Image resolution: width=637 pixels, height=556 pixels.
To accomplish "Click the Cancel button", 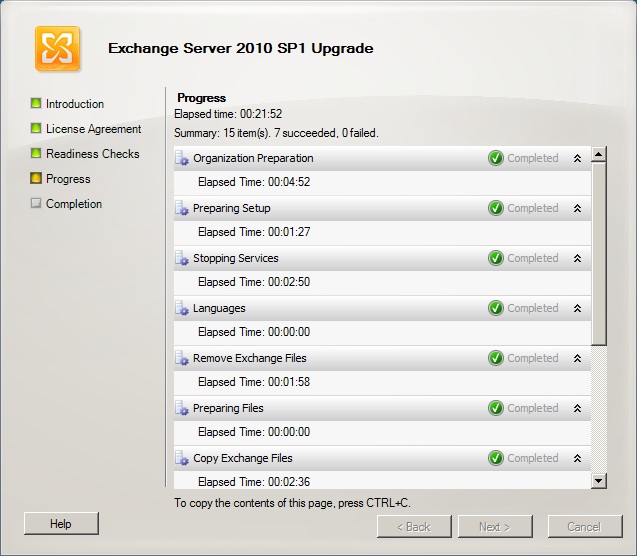I will [x=584, y=526].
